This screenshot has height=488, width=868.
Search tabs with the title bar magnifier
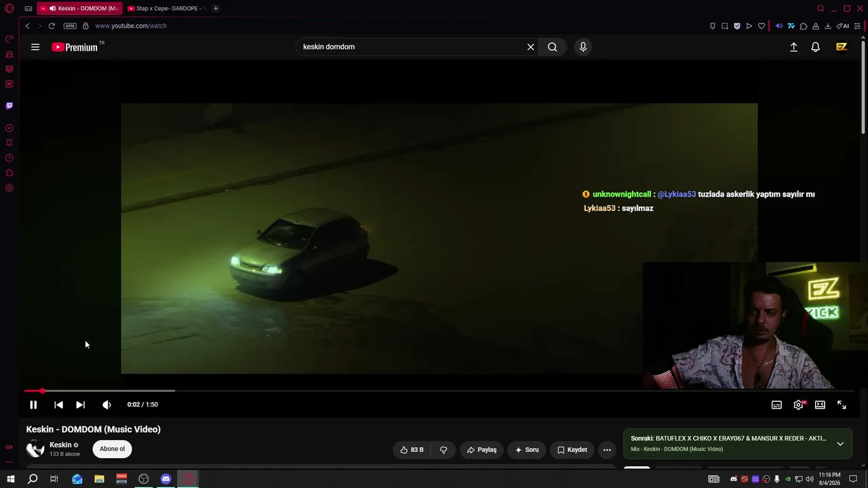point(821,9)
